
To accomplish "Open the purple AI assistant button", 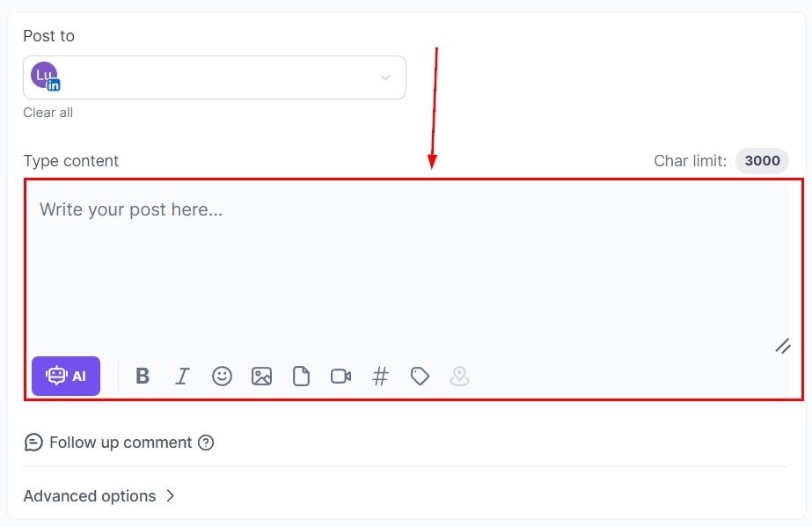I will coord(66,377).
